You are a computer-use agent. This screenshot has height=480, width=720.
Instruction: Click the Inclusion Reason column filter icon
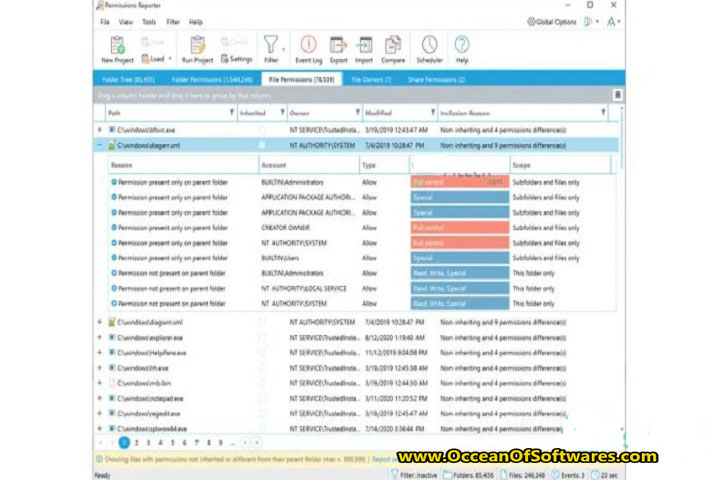[603, 113]
